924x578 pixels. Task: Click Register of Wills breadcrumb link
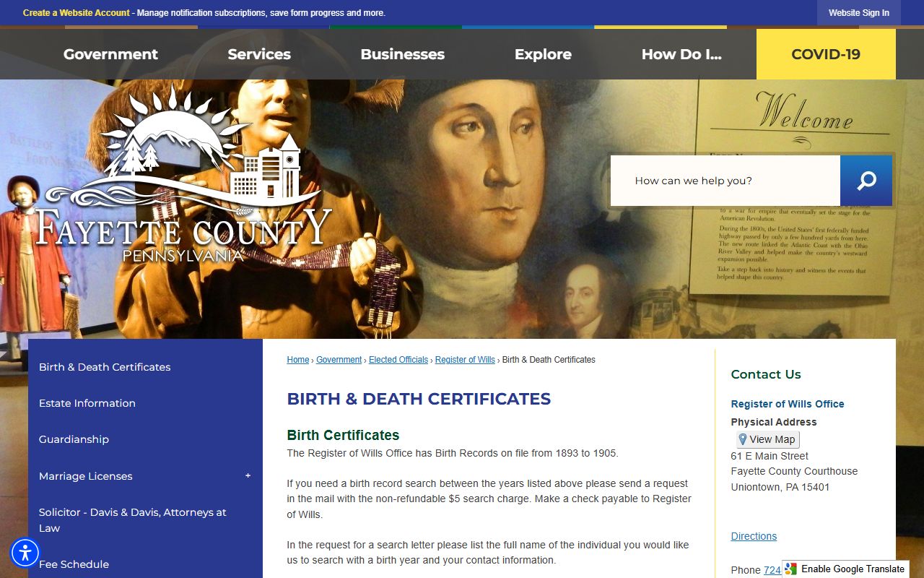(465, 360)
